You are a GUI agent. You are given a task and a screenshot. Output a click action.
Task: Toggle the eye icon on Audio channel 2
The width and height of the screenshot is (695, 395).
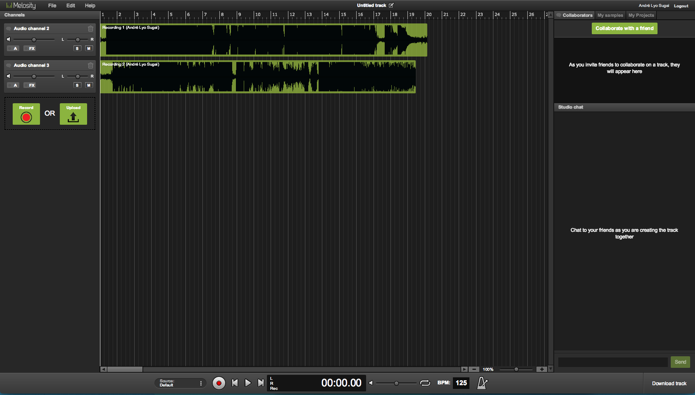[8, 28]
